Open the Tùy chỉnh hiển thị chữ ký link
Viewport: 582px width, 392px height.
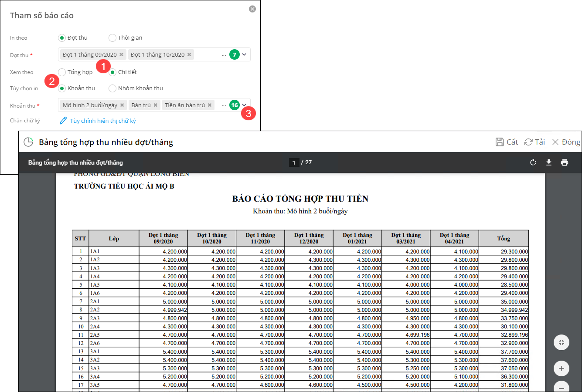coord(103,121)
